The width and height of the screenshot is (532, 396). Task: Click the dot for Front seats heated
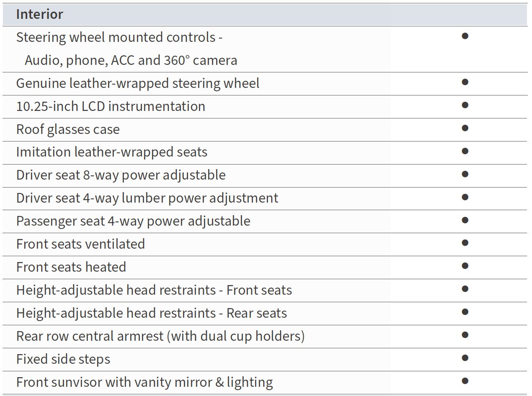(465, 266)
